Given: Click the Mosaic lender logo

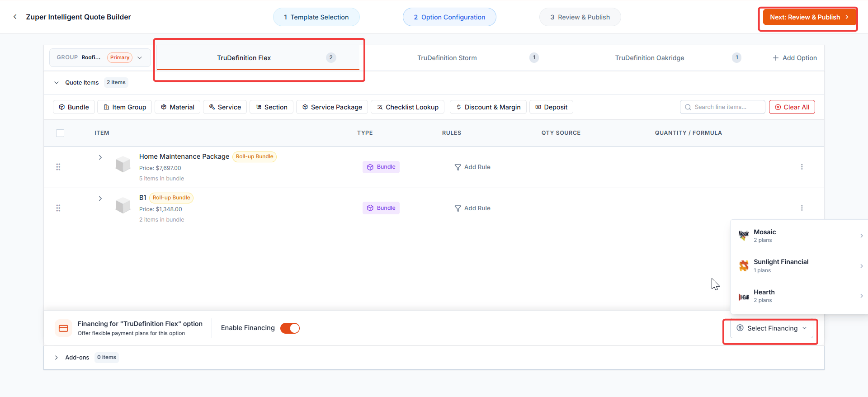Looking at the screenshot, I should pyautogui.click(x=744, y=235).
